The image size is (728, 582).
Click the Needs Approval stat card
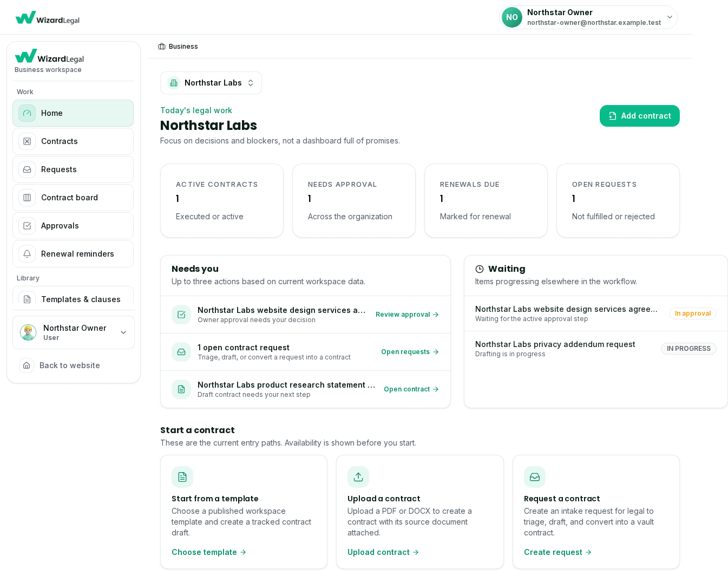click(x=354, y=200)
